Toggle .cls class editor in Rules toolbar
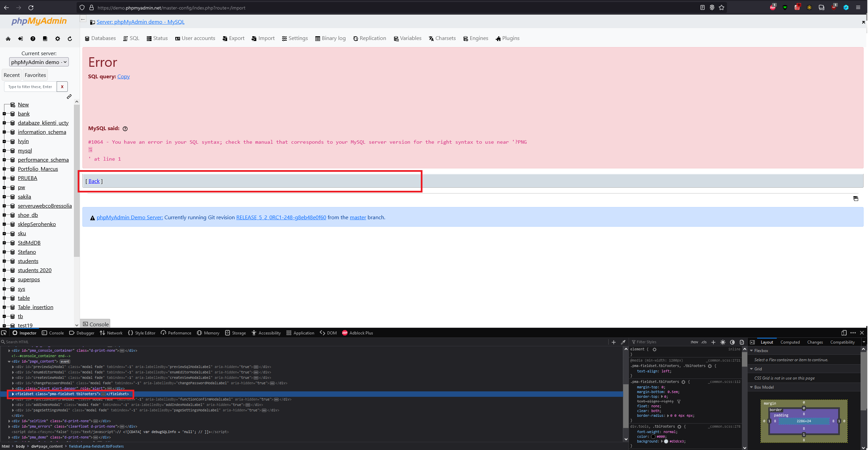Image resolution: width=868 pixels, height=450 pixels. pyautogui.click(x=704, y=342)
